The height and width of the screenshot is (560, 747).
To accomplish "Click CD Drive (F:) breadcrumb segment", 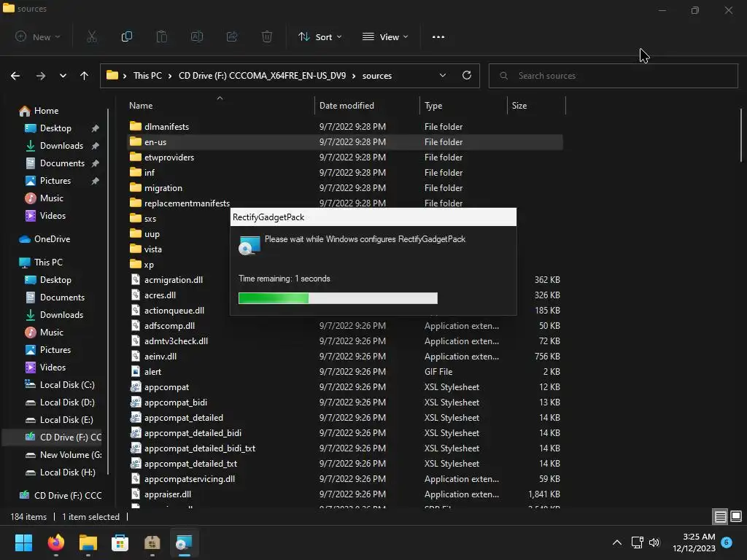I will click(262, 76).
